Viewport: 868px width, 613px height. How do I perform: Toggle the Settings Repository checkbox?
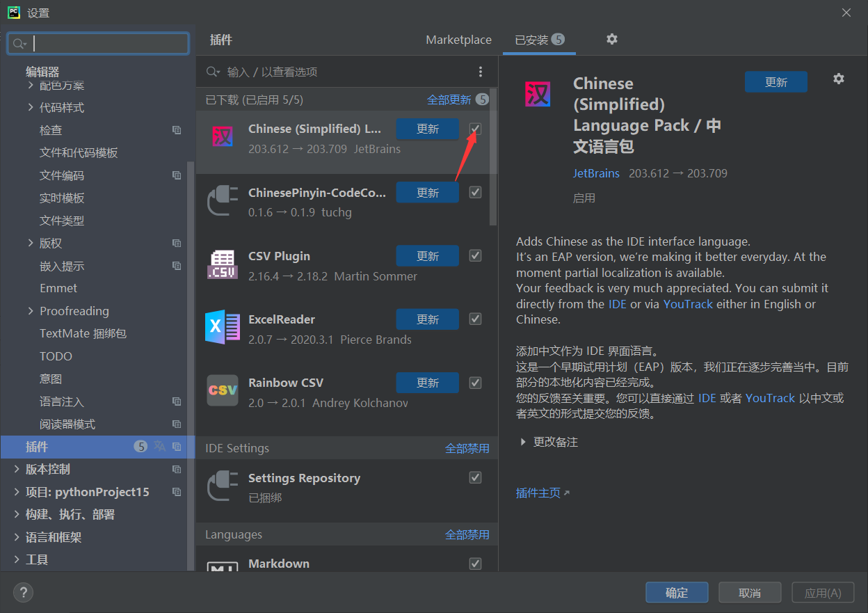click(x=476, y=477)
